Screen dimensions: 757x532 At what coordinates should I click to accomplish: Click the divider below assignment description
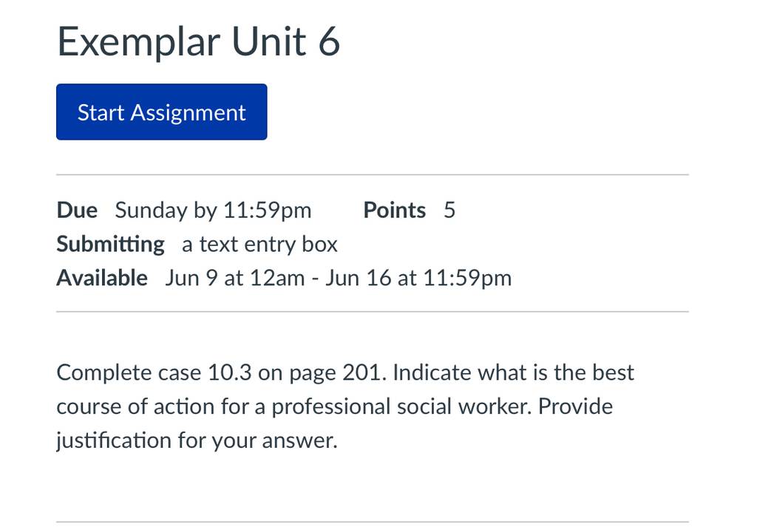tap(373, 522)
